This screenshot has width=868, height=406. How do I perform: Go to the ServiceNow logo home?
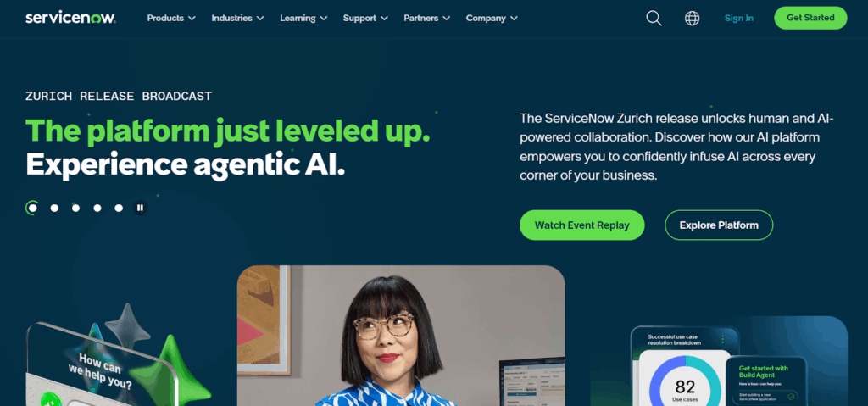[70, 18]
